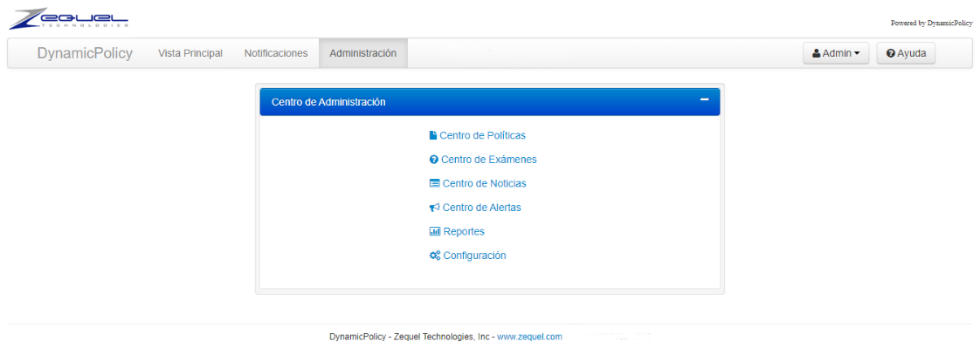980x355 pixels.
Task: Click the question-mark icon beside Centro de Exámenes
Action: [433, 160]
